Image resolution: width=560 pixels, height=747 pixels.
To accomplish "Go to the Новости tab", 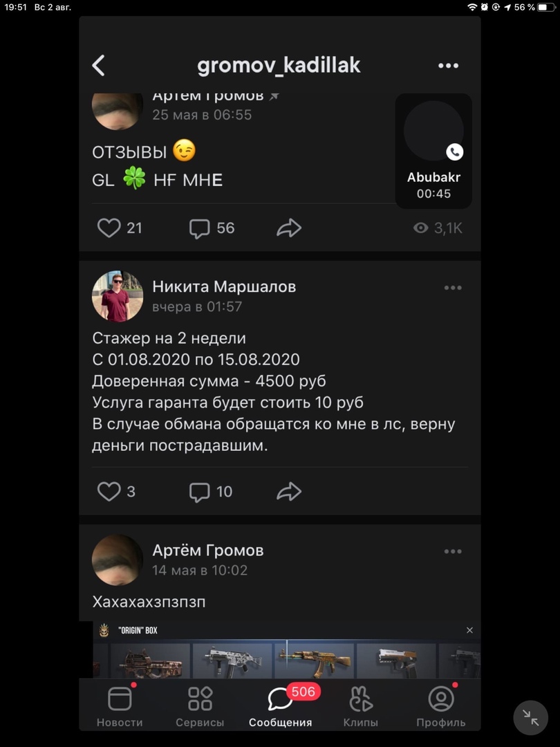I will [120, 705].
